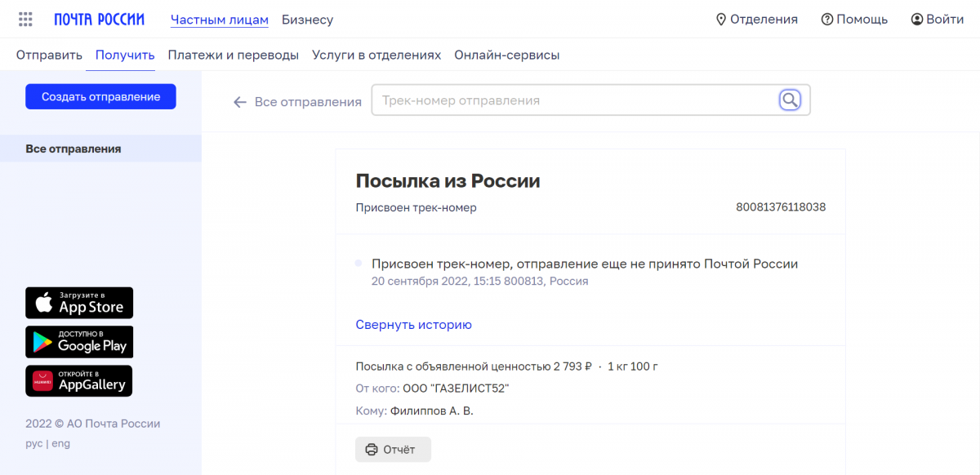Click Войти to sign in
The image size is (980, 475).
pos(938,20)
